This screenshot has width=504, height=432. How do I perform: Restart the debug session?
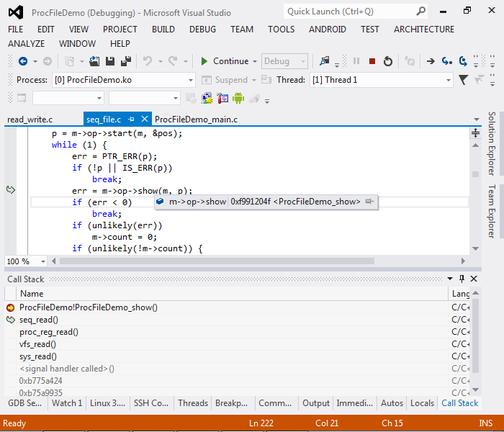coord(388,61)
